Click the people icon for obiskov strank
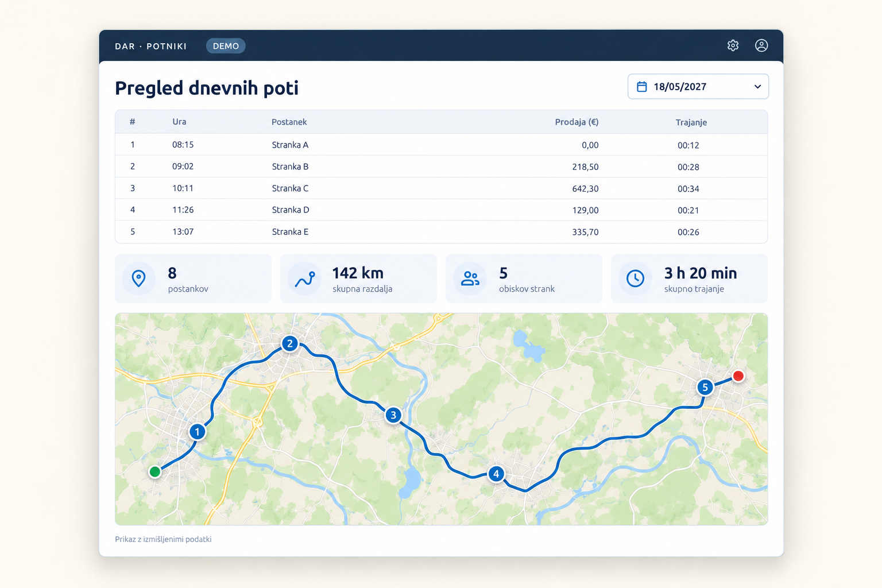The image size is (882, 588). (470, 278)
